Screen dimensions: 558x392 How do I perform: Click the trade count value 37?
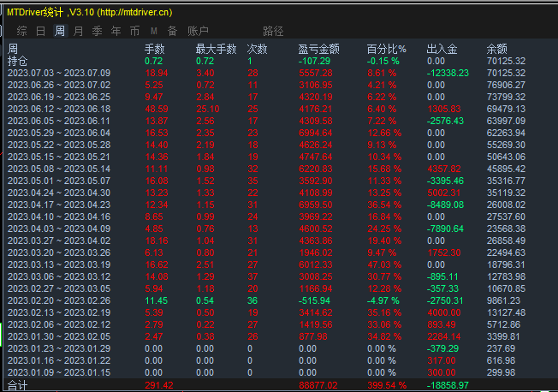click(x=252, y=276)
